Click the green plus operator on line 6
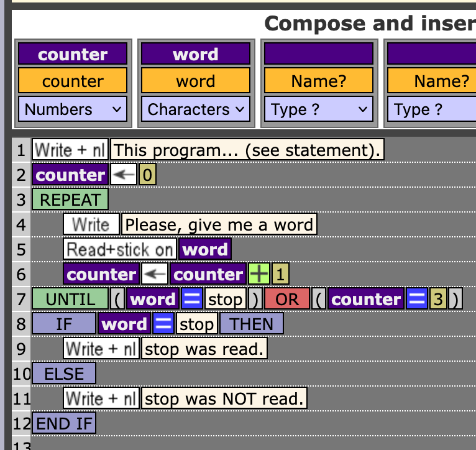476x450 pixels. pyautogui.click(x=259, y=275)
